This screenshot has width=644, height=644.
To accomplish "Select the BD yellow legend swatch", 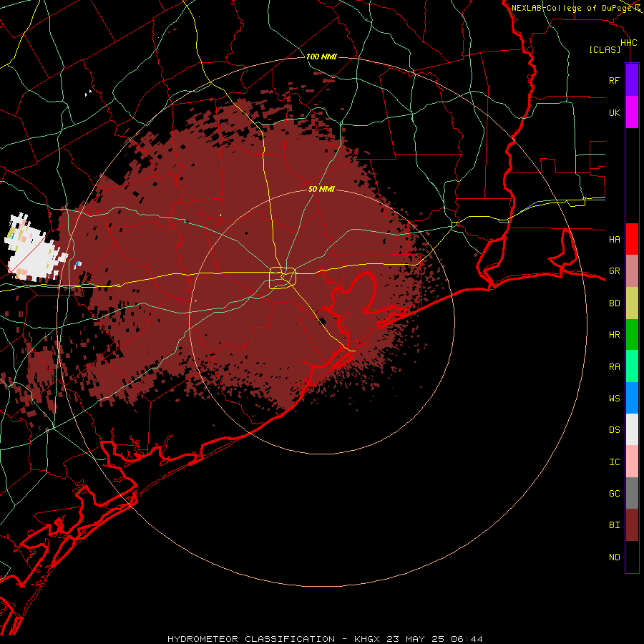I will [632, 303].
